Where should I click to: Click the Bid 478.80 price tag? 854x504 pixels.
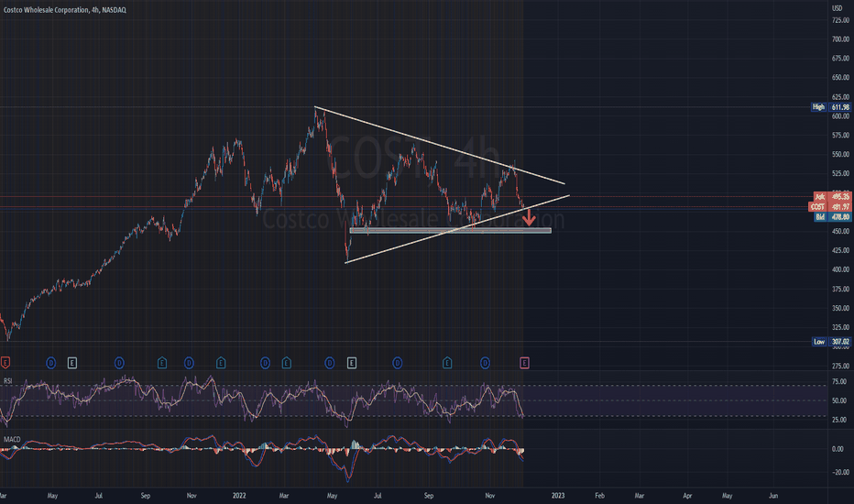pyautogui.click(x=832, y=217)
